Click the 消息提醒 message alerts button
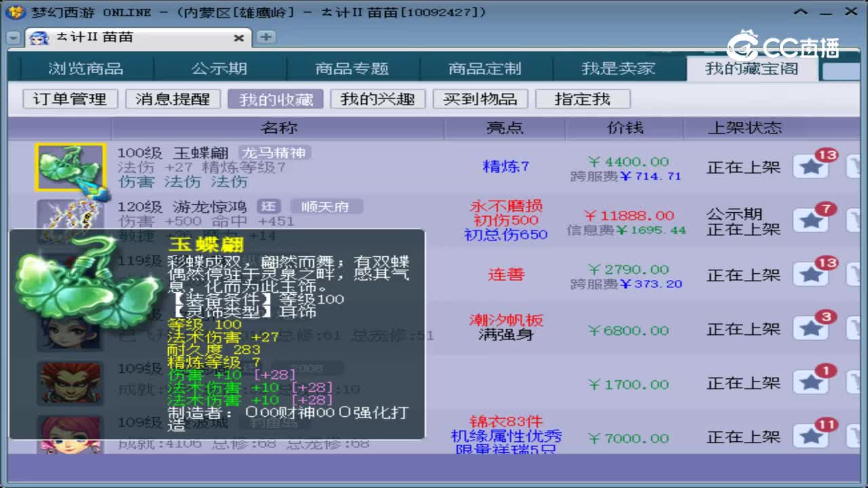This screenshot has width=868, height=488. click(172, 99)
